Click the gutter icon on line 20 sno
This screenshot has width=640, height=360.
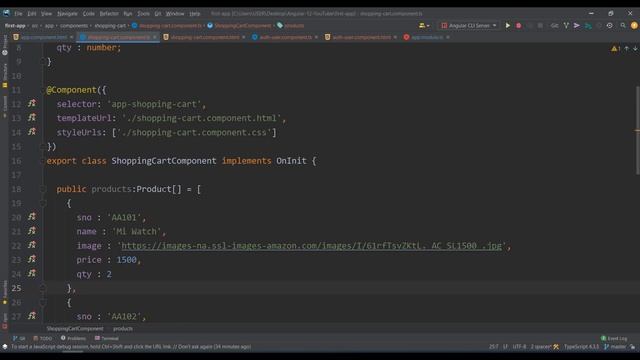pyautogui.click(x=32, y=216)
